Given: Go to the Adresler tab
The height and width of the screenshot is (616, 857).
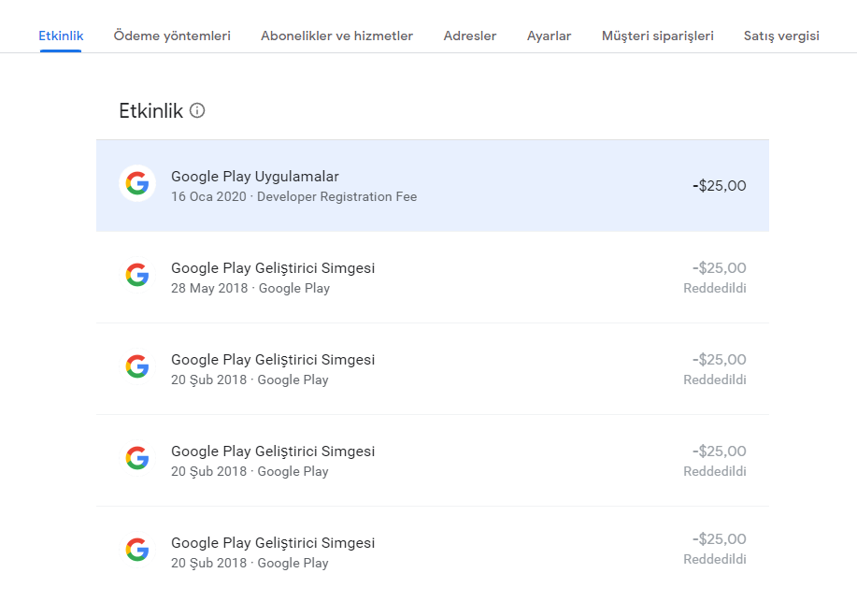Looking at the screenshot, I should (470, 36).
